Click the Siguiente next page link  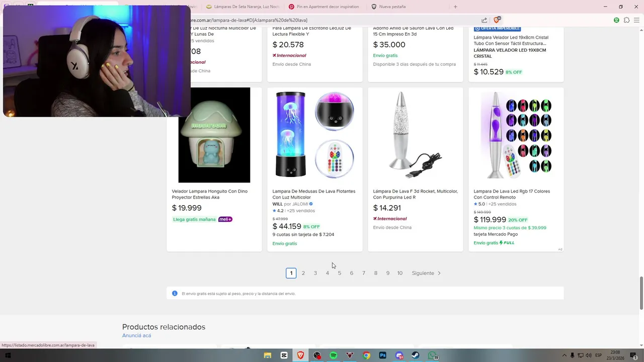click(426, 273)
